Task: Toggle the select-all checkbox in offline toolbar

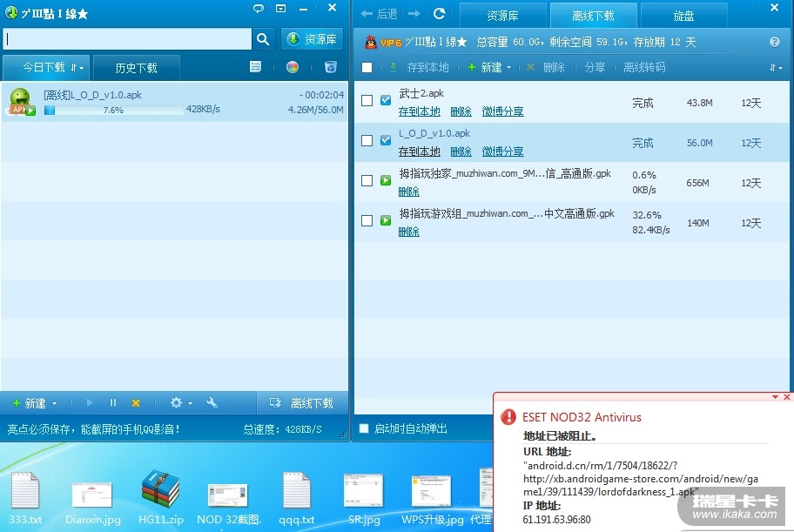Action: (x=367, y=67)
